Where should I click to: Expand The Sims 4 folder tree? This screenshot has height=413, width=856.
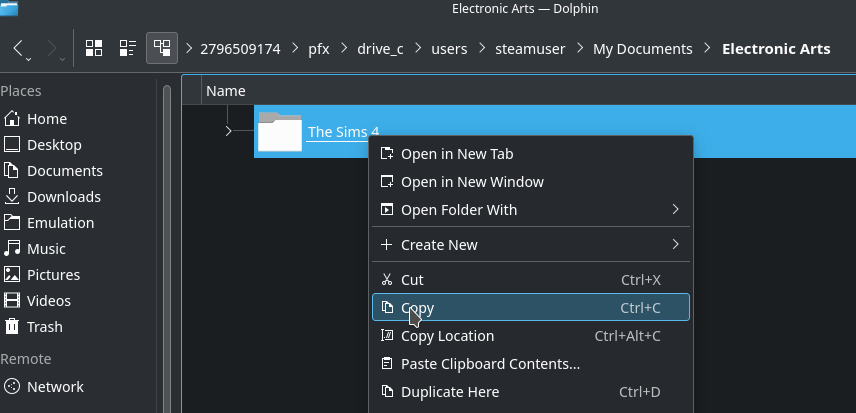pyautogui.click(x=229, y=131)
